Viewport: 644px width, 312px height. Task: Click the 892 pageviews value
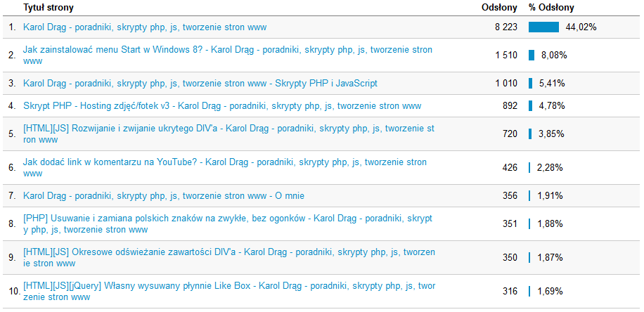click(510, 106)
